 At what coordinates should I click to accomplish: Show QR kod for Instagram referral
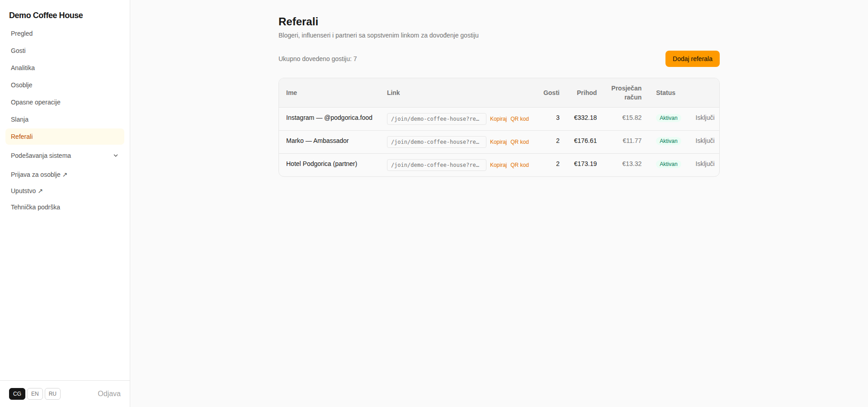point(519,119)
